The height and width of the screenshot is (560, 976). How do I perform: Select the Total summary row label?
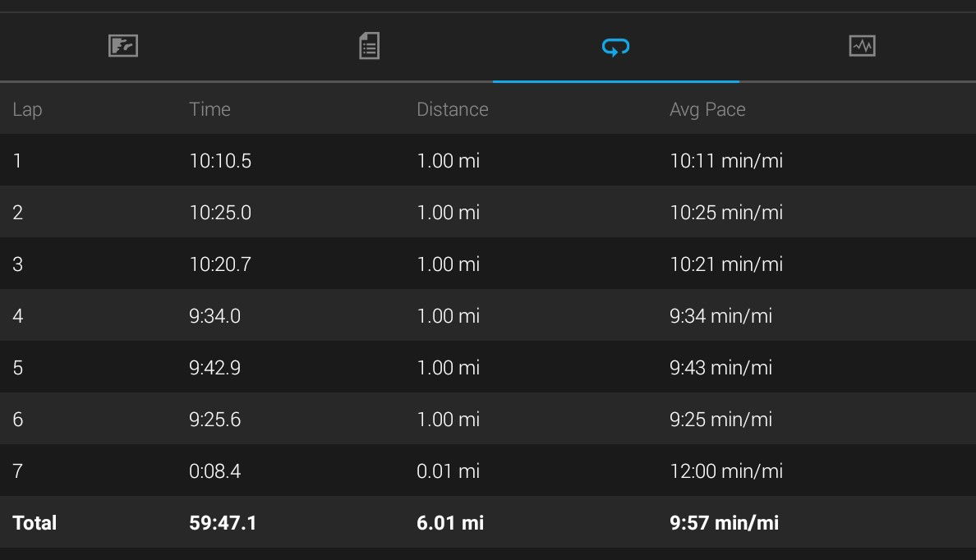35,523
